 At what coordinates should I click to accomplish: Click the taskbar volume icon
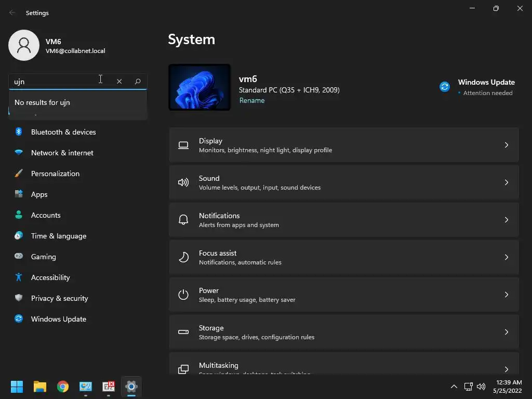click(x=481, y=387)
